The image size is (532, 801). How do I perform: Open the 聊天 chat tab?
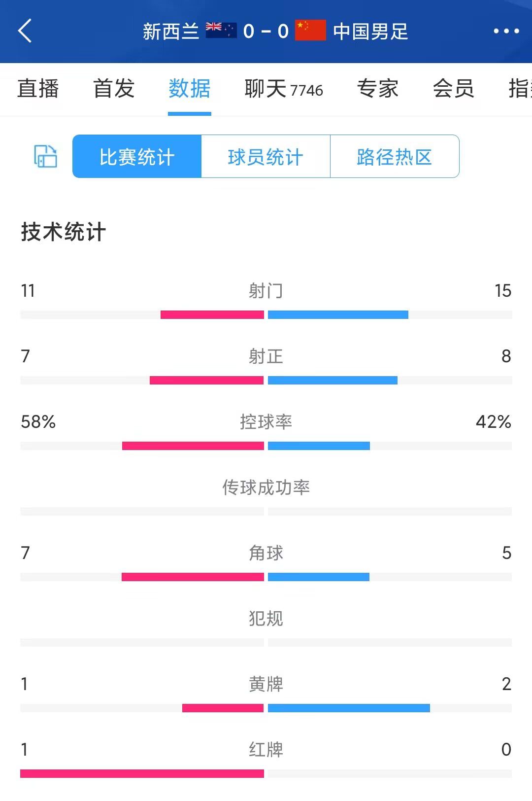point(283,89)
